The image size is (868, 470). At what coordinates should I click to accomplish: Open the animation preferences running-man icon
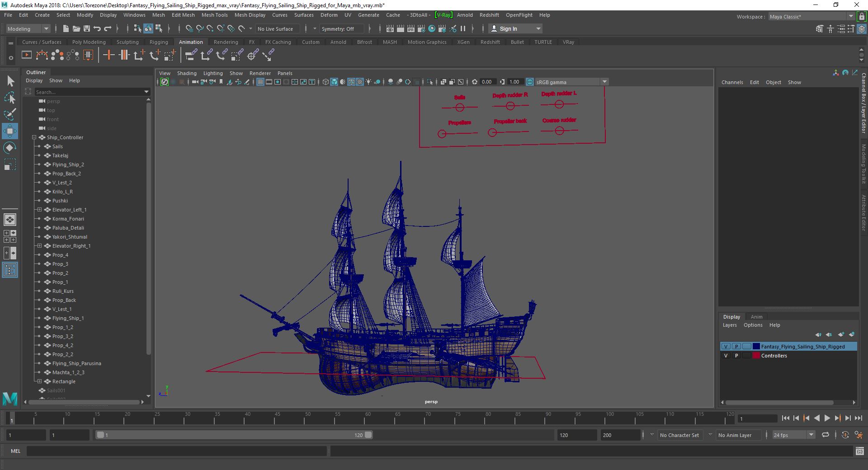(859, 435)
